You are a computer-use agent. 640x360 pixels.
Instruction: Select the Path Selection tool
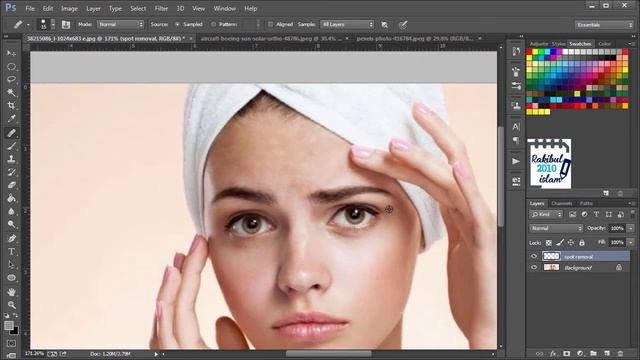pyautogui.click(x=11, y=264)
